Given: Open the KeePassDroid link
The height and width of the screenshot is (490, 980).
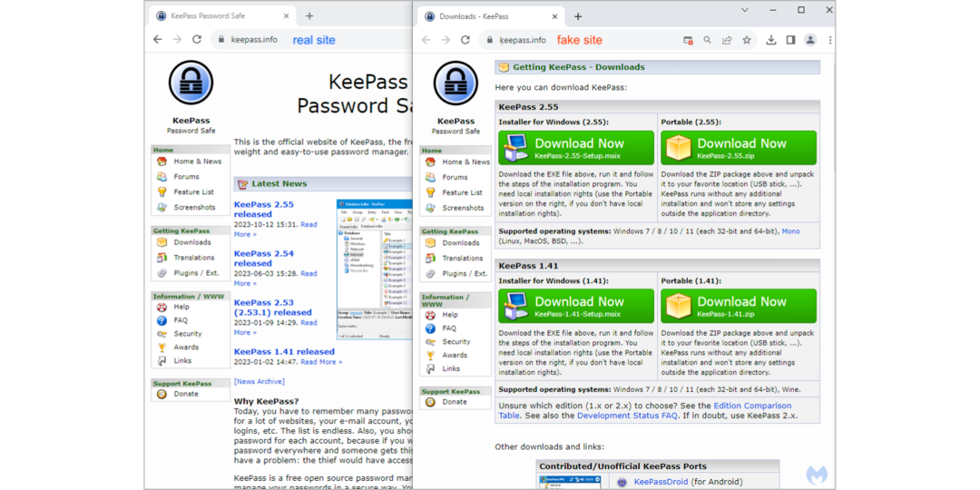Looking at the screenshot, I should coord(661,482).
